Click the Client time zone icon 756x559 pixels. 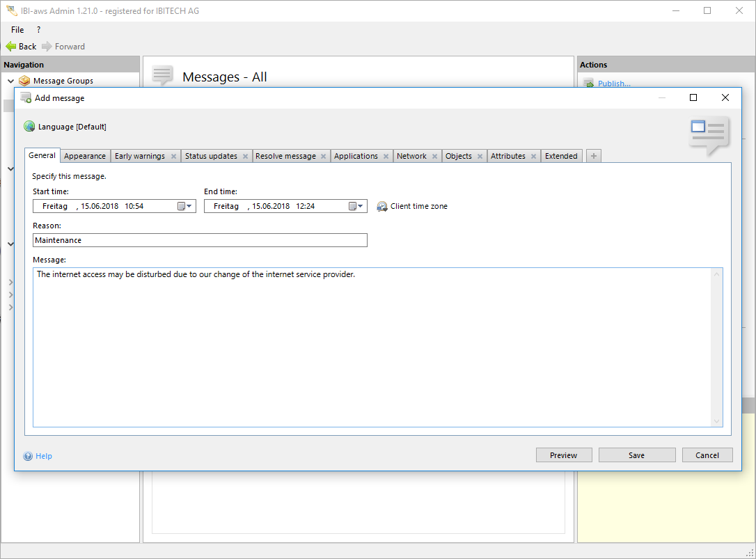[x=382, y=207]
